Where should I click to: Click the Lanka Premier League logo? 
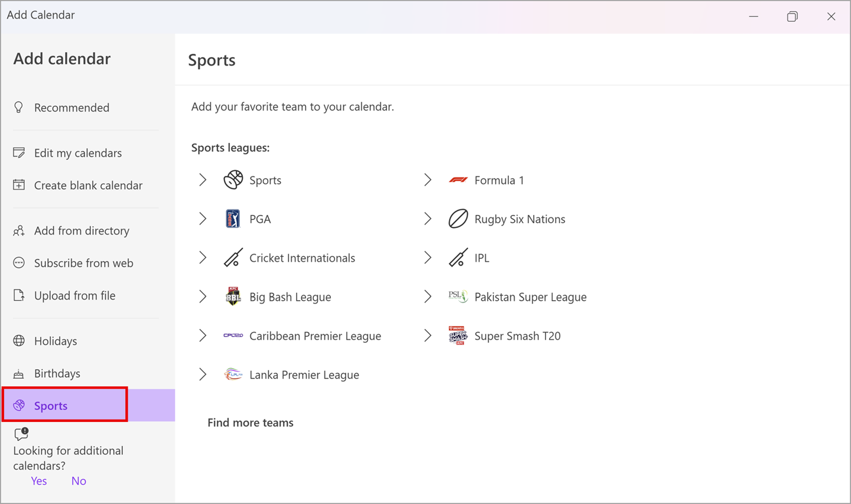[233, 375]
